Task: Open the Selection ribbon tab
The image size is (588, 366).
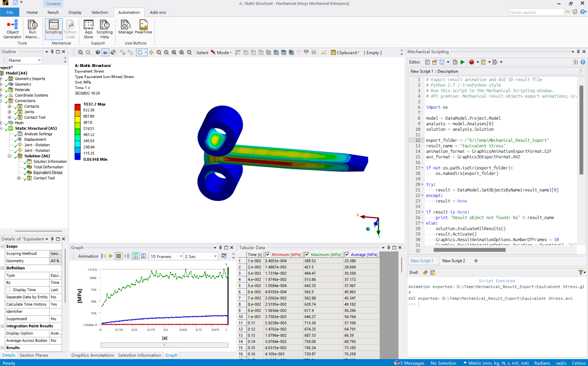Action: click(100, 12)
